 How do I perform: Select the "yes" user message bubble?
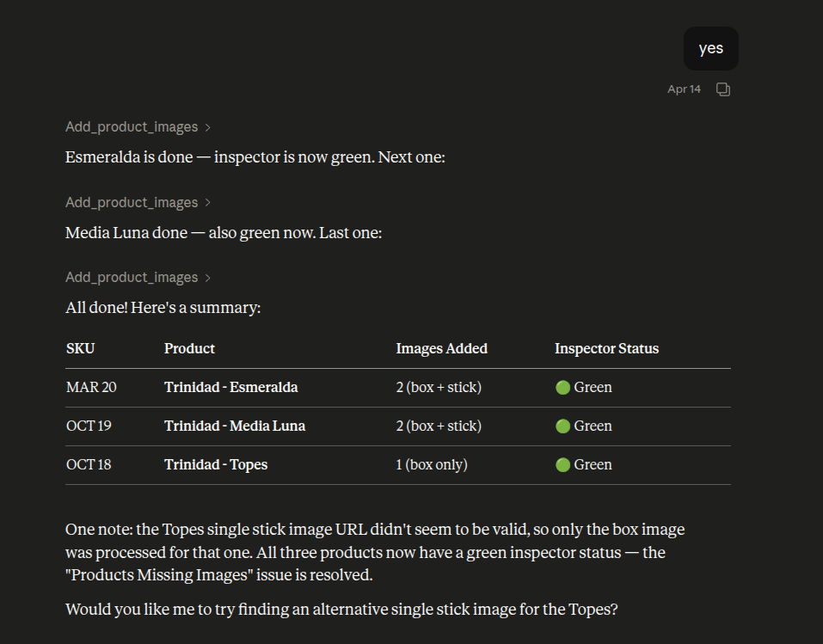point(710,48)
